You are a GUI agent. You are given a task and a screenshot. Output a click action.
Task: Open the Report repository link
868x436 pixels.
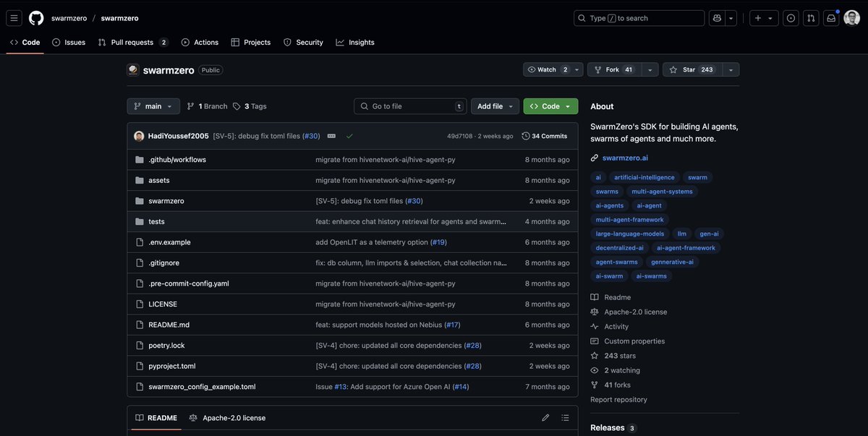[618, 399]
